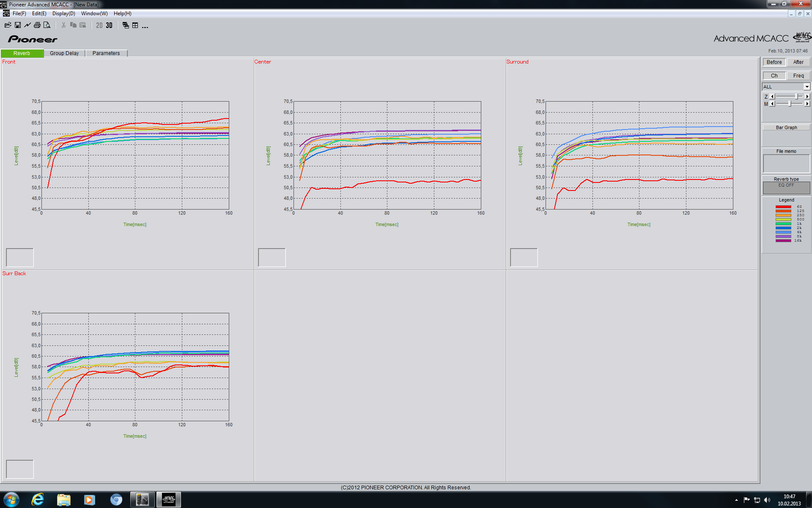Click the Save floppy disk icon

[18, 25]
